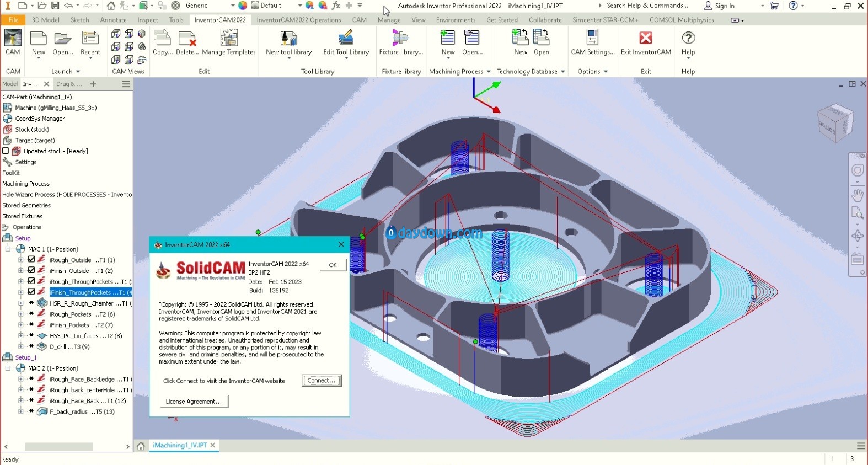868x465 pixels.
Task: Open the File menu
Action: point(13,20)
